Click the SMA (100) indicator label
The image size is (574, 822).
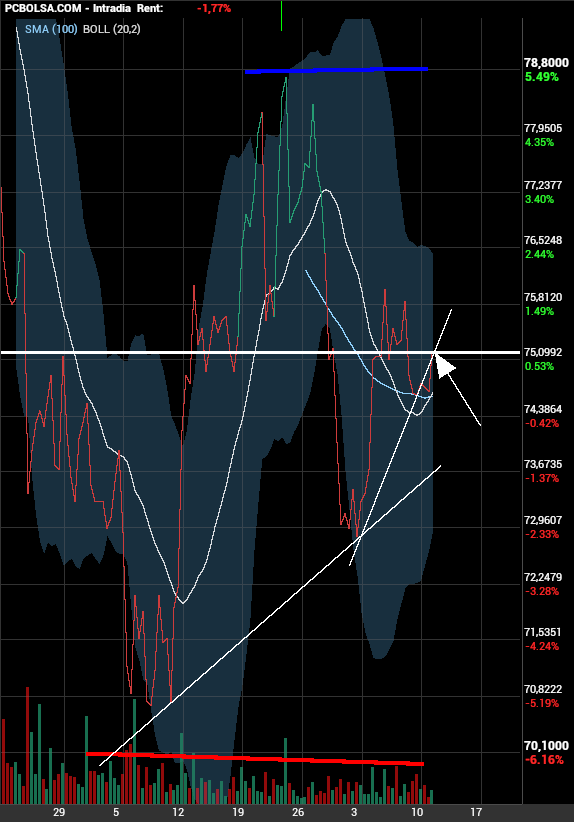(x=51, y=29)
